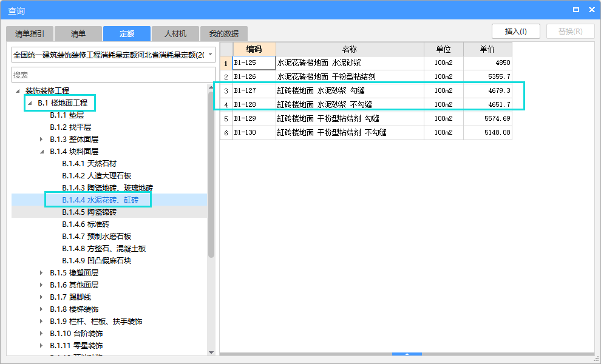
Task: Expand the B.1.3 整体面层 node
Action: pos(41,139)
